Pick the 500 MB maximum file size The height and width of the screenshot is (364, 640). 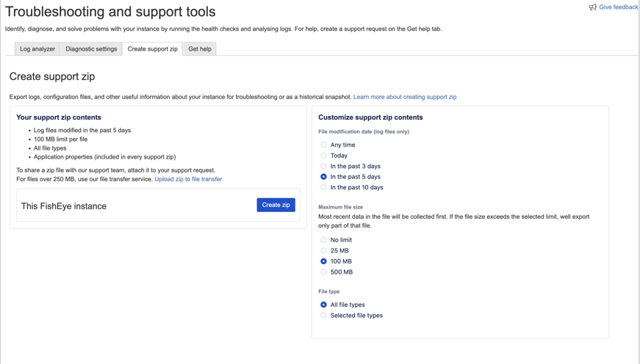pyautogui.click(x=323, y=272)
